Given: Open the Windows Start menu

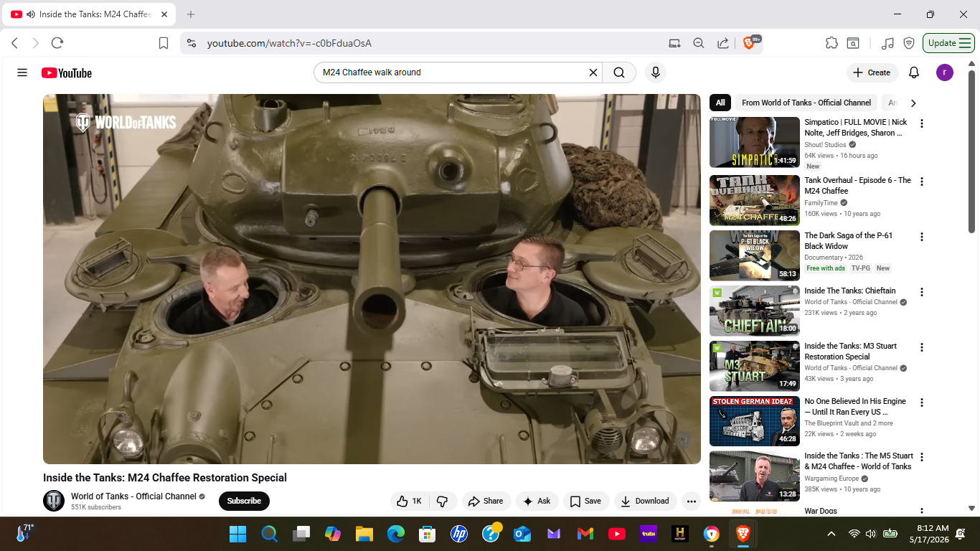Looking at the screenshot, I should point(237,534).
